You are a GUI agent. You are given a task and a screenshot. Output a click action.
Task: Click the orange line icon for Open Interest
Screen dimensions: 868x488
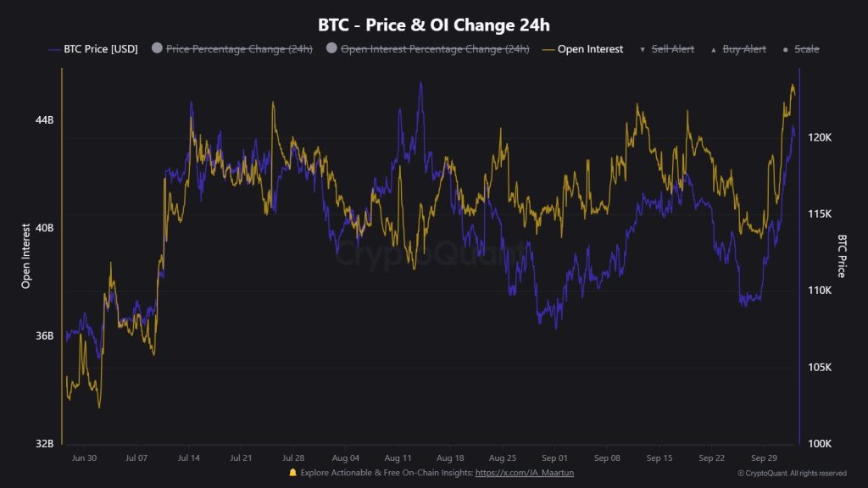point(548,49)
